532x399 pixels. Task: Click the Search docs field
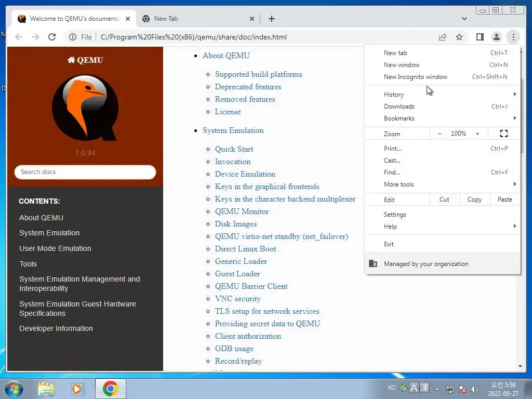point(85,172)
